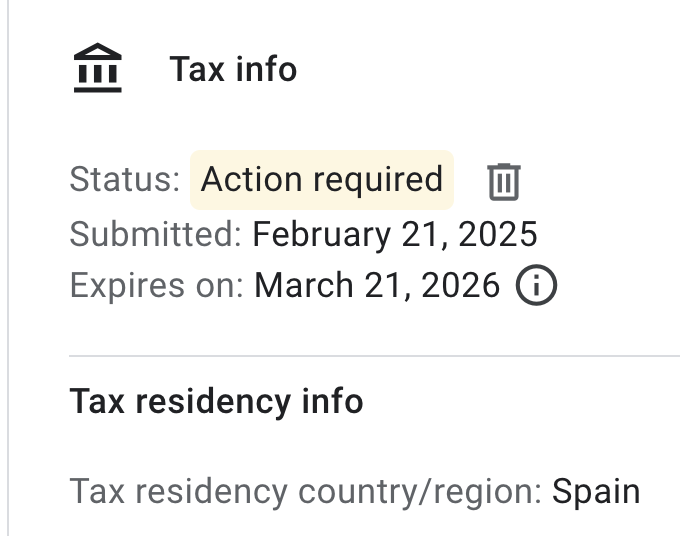Click the Status label
680x536 pixels.
click(x=125, y=179)
